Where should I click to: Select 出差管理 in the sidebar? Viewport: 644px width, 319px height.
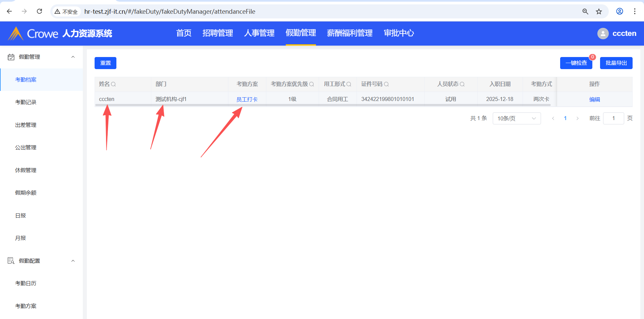point(42,125)
